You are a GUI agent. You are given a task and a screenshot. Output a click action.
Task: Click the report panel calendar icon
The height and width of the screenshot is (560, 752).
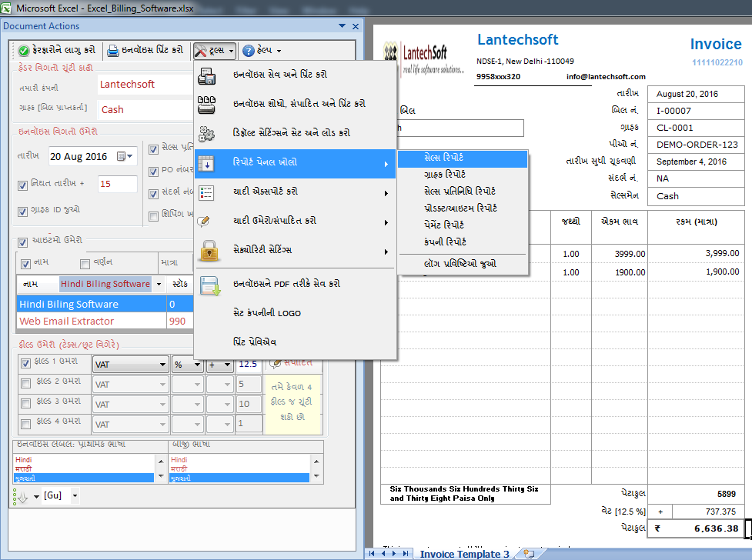click(207, 164)
